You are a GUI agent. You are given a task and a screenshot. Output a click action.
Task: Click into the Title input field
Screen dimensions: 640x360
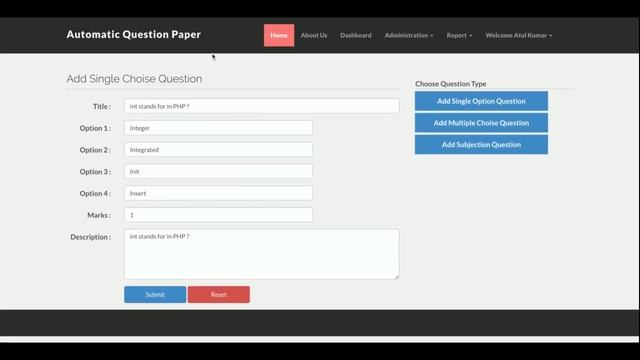coord(262,106)
